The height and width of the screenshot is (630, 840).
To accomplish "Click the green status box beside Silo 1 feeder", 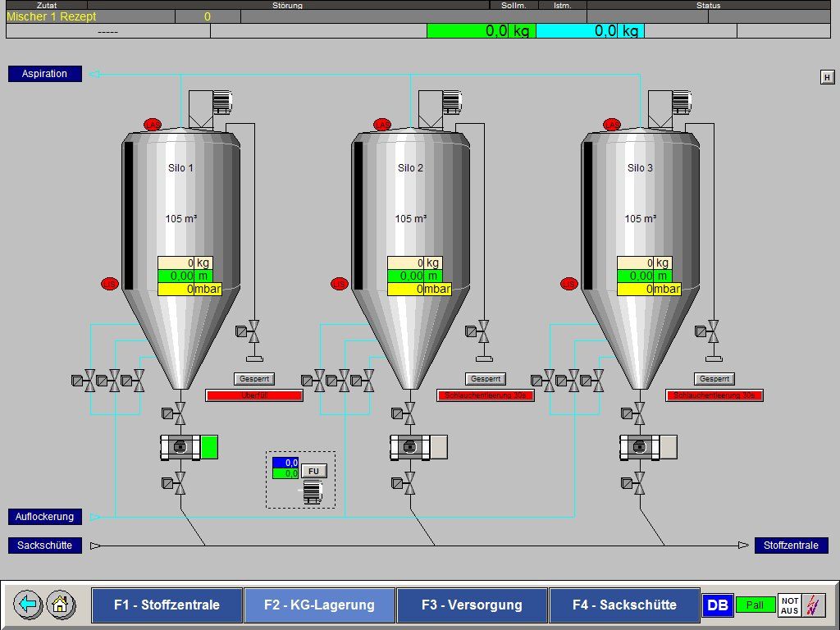I will (209, 447).
